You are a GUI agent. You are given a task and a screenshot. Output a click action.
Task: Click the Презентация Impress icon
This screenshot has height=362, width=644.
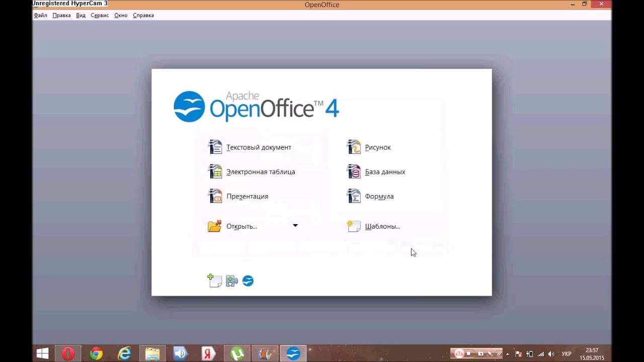215,196
